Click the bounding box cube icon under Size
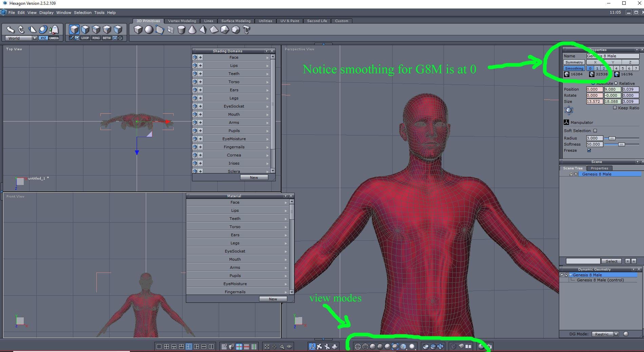 pos(569,110)
